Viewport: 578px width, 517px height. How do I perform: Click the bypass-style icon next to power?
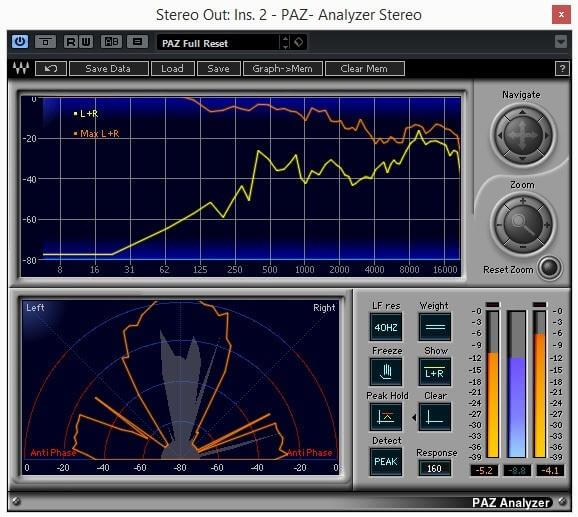point(45,42)
